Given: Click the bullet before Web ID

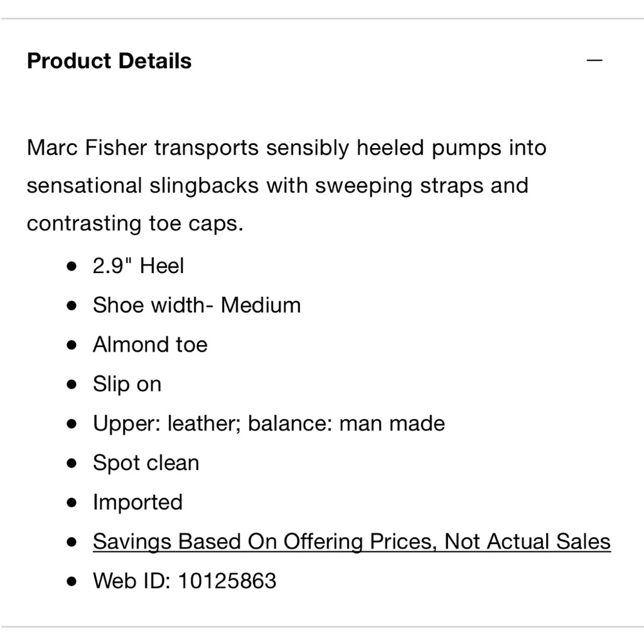Looking at the screenshot, I should [x=71, y=582].
